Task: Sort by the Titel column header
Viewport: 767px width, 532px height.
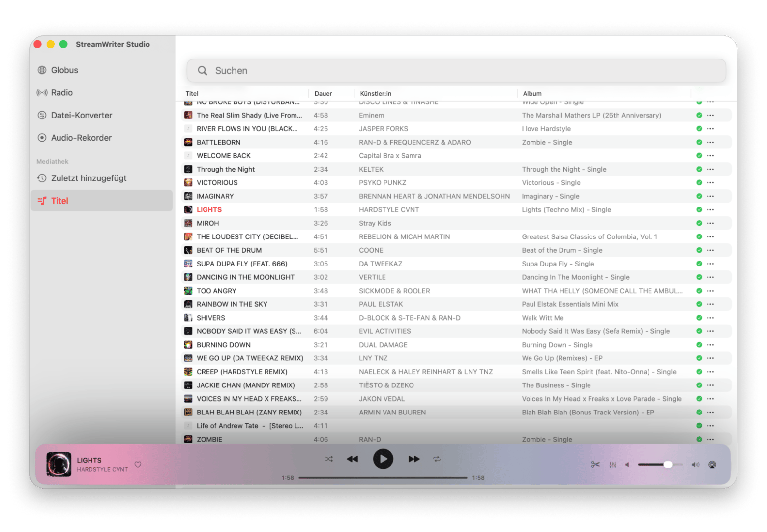Action: tap(192, 94)
